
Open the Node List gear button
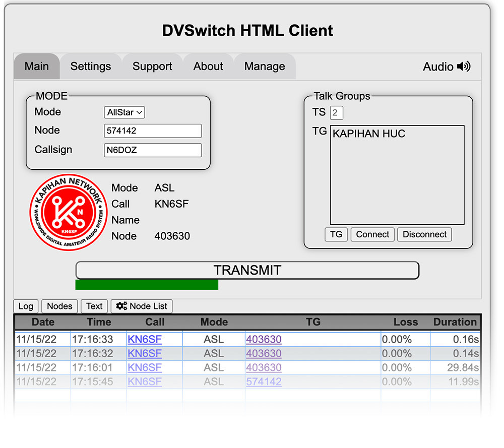coord(142,306)
